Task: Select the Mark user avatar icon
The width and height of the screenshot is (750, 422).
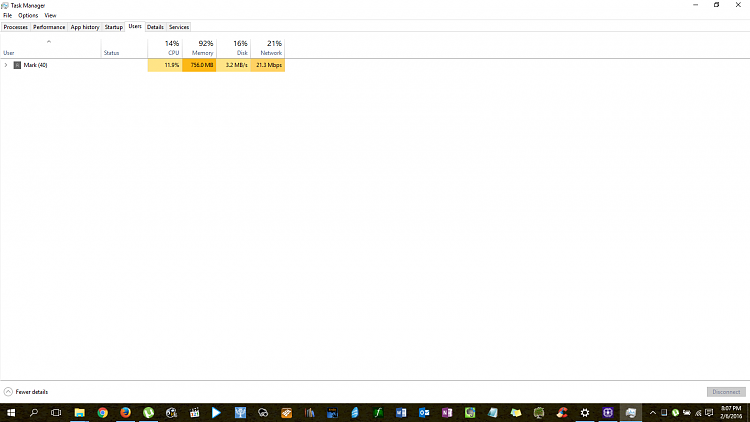Action: point(17,65)
